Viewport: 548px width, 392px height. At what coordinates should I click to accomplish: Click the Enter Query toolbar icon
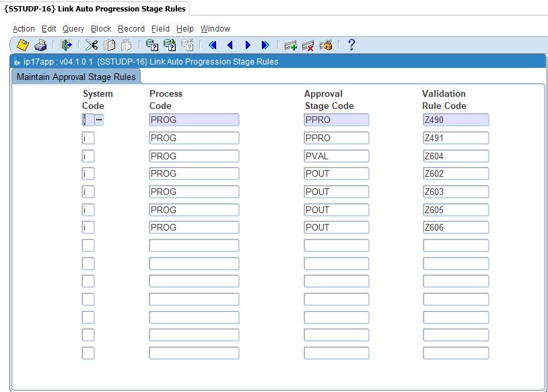pos(152,45)
